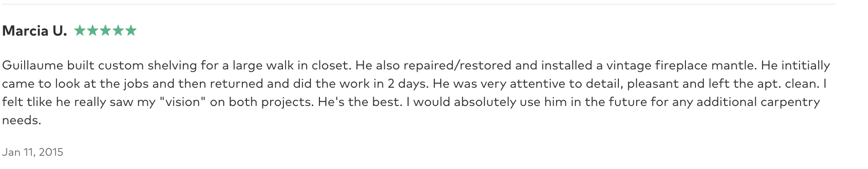Click the fifth and last rating star
The image size is (868, 169).
tap(131, 31)
